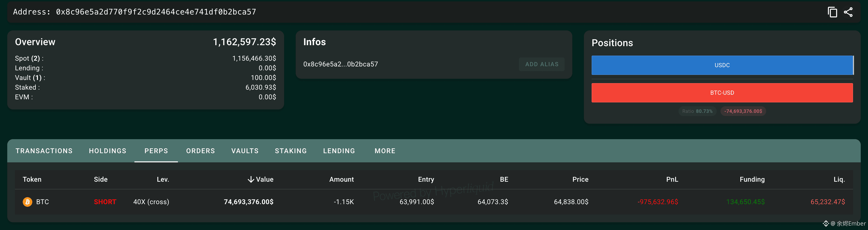The width and height of the screenshot is (868, 230).
Task: Expand the MORE menu
Action: point(385,151)
